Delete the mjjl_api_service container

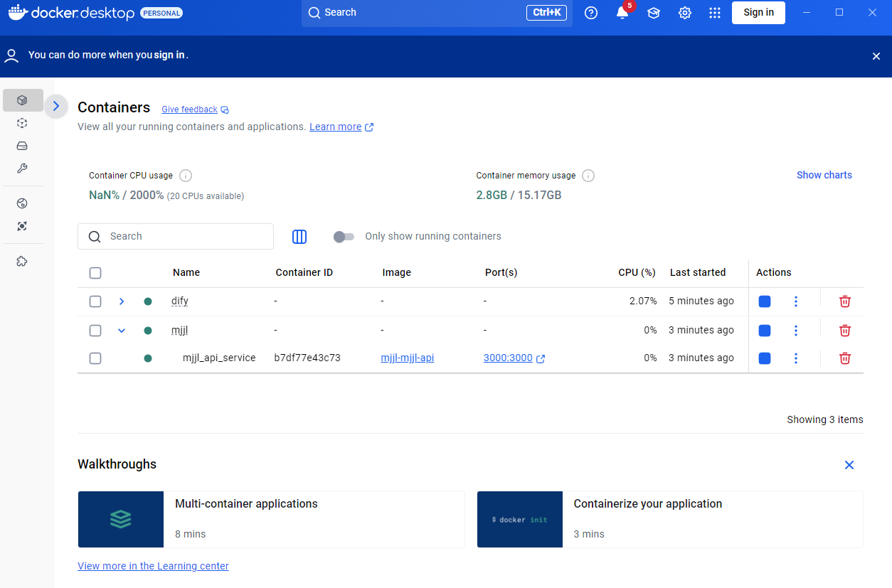[845, 358]
